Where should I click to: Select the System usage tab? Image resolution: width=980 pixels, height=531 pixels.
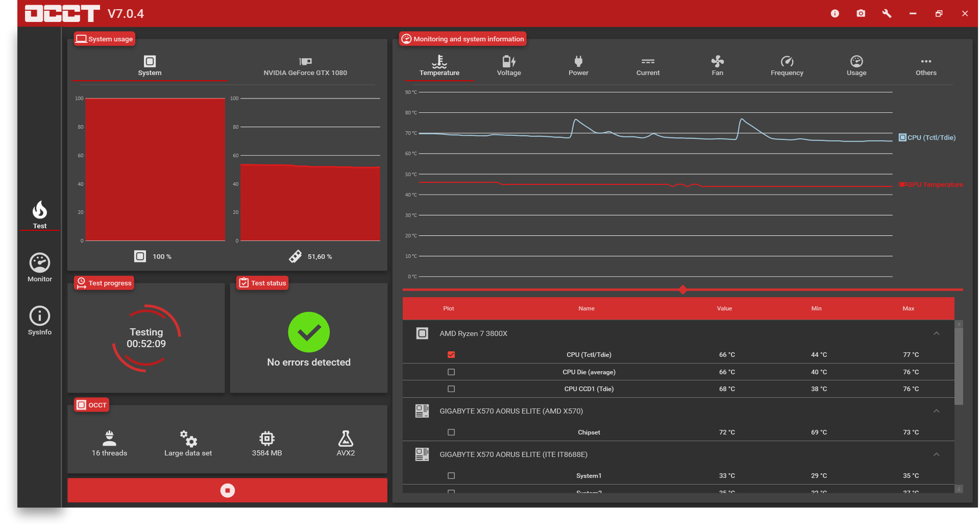pyautogui.click(x=150, y=66)
